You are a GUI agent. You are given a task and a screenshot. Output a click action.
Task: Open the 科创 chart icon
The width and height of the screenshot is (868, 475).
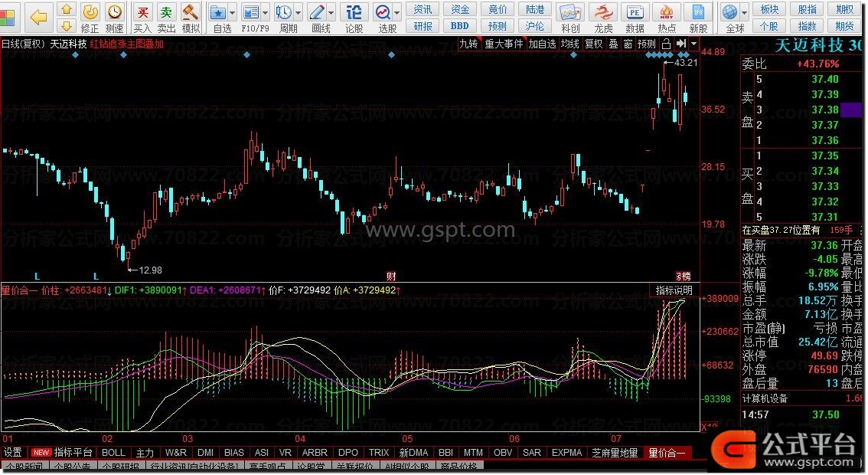tap(570, 12)
